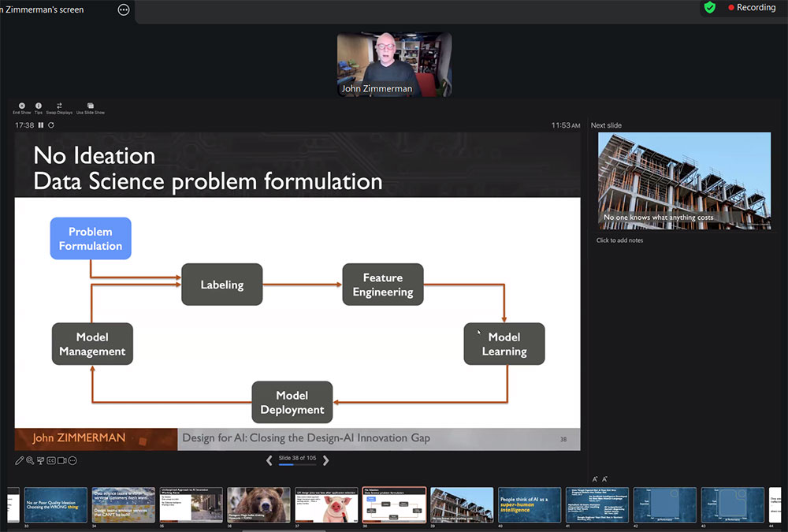Open the pen and laser pointer tool
The width and height of the screenshot is (788, 532).
click(x=19, y=460)
